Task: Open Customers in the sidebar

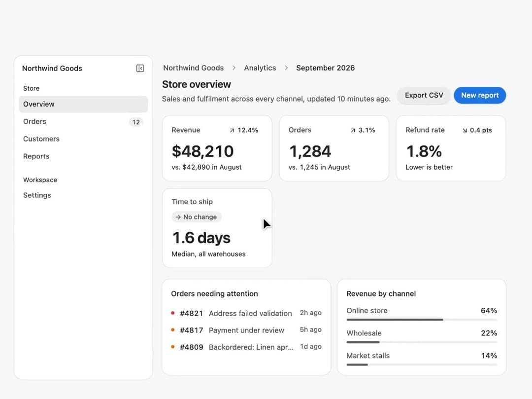Action: (83, 139)
